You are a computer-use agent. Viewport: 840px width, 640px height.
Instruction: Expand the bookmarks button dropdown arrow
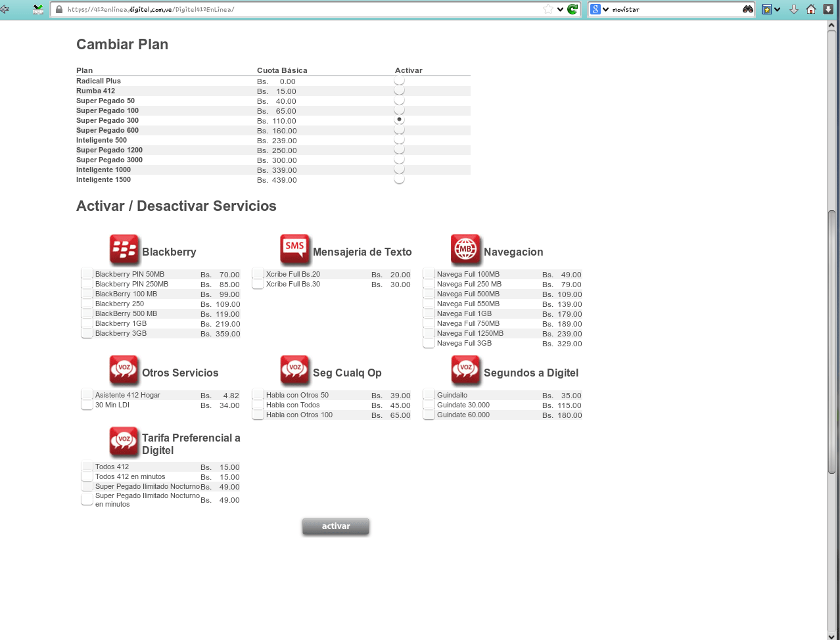tap(777, 9)
